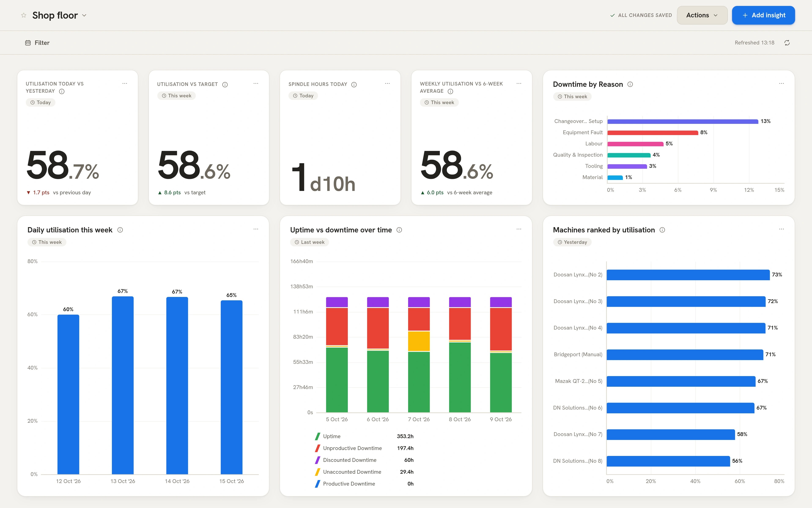
Task: Show info tooltip for Utilisation Today vs Yesterday
Action: (x=62, y=91)
